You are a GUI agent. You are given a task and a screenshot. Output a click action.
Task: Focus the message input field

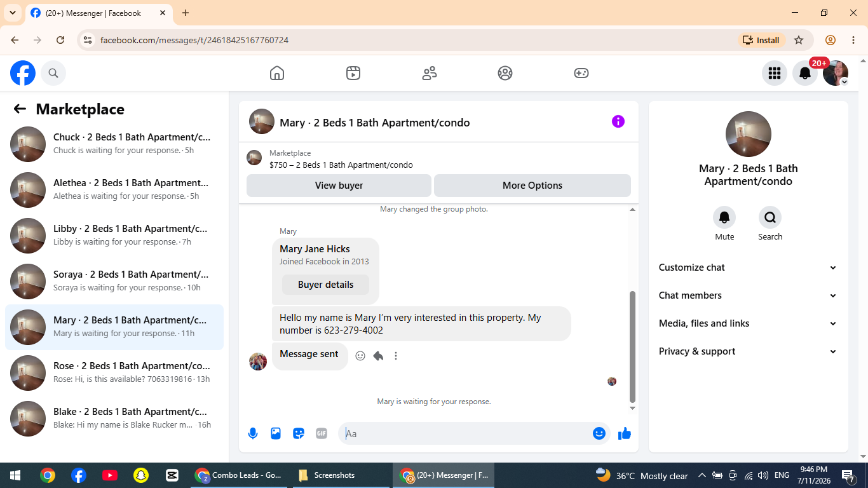[x=467, y=433]
